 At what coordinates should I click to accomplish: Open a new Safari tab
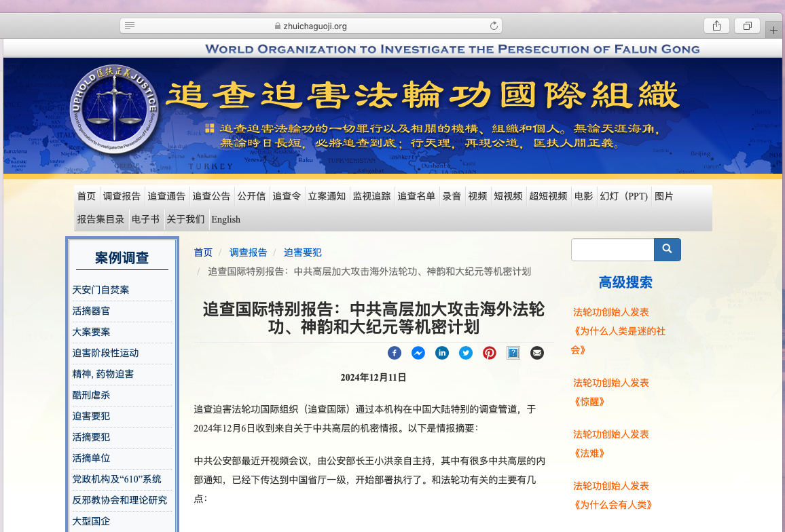pos(774,31)
